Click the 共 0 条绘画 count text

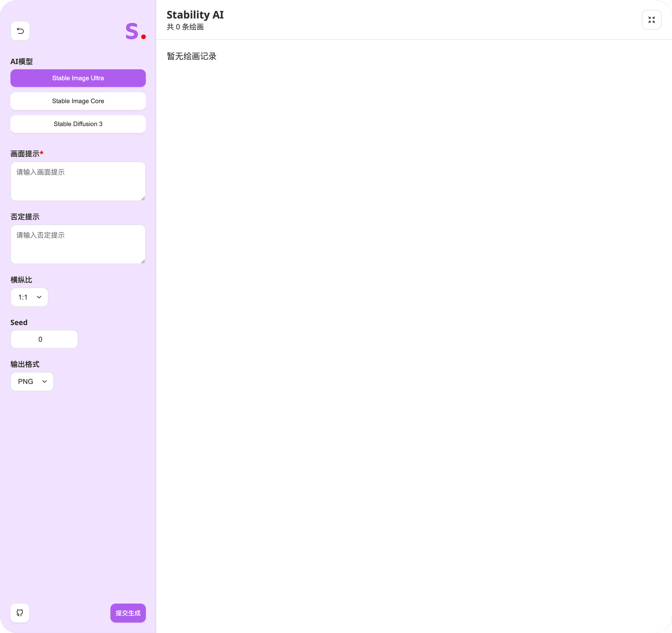(185, 27)
